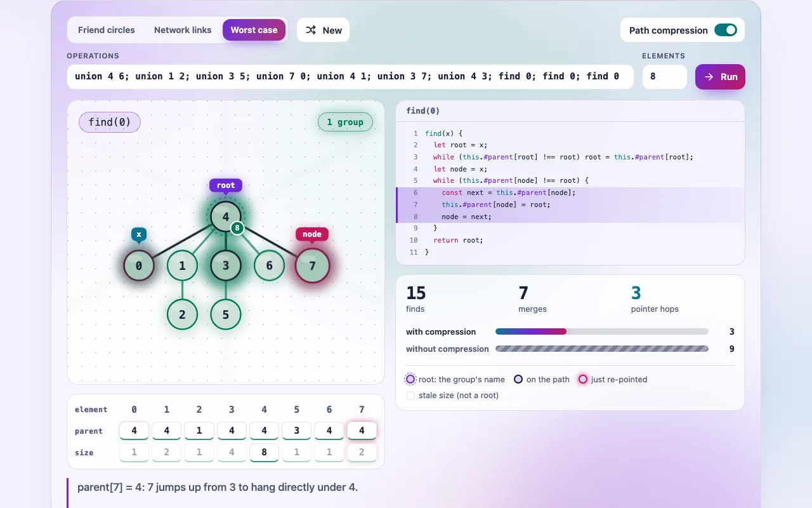Click the "with compression" progress bar

pos(601,331)
